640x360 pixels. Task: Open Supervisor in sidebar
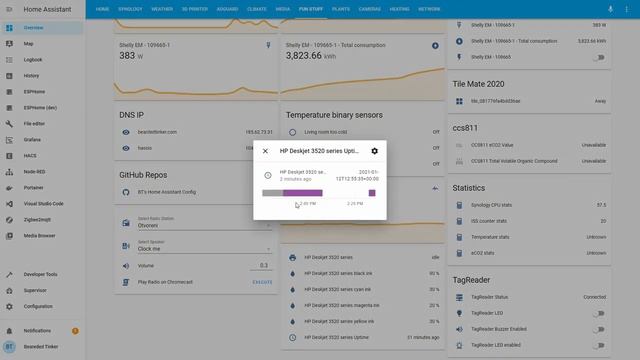[42, 290]
